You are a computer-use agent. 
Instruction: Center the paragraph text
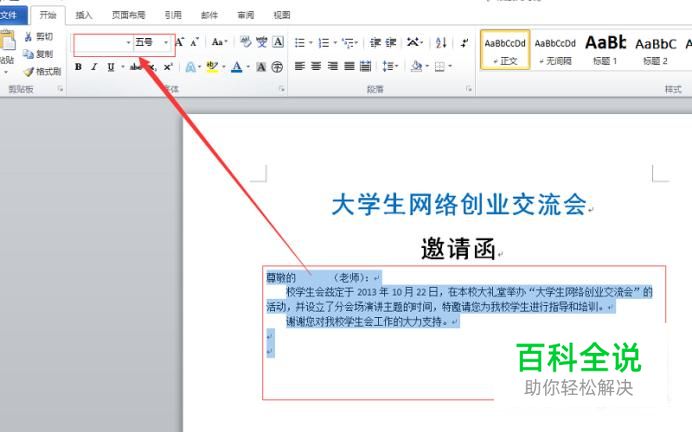point(316,66)
